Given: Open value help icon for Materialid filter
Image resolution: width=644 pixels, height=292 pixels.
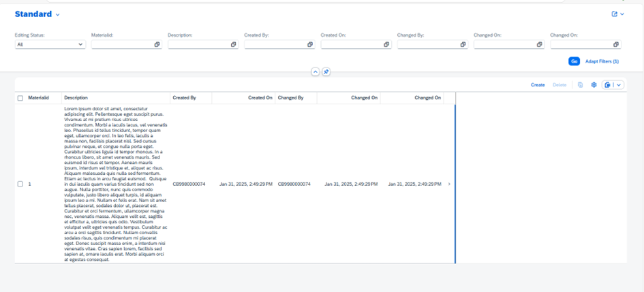Looking at the screenshot, I should 157,45.
